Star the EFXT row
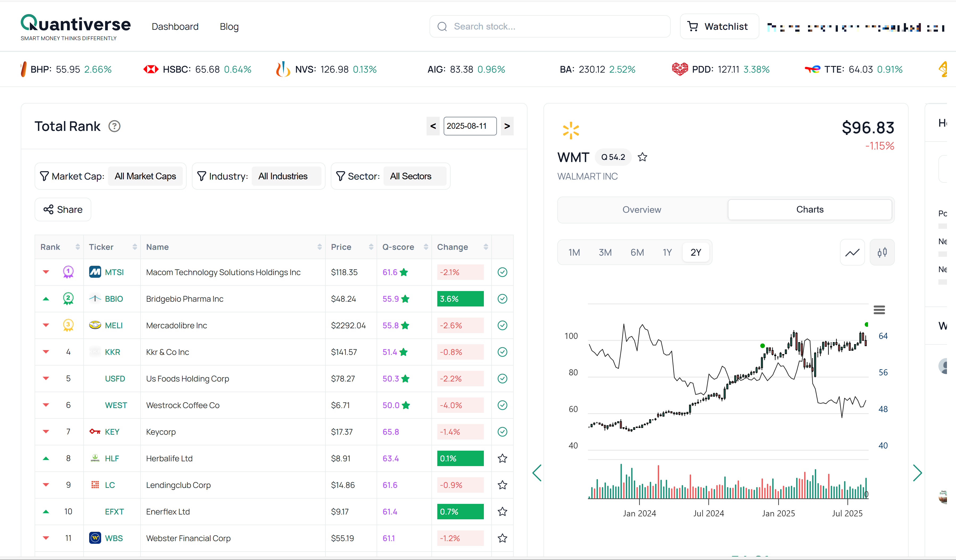956x560 pixels. tap(502, 512)
